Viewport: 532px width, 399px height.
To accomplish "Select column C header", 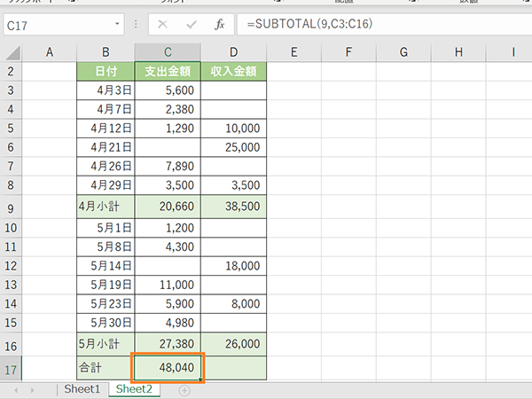I will (168, 53).
